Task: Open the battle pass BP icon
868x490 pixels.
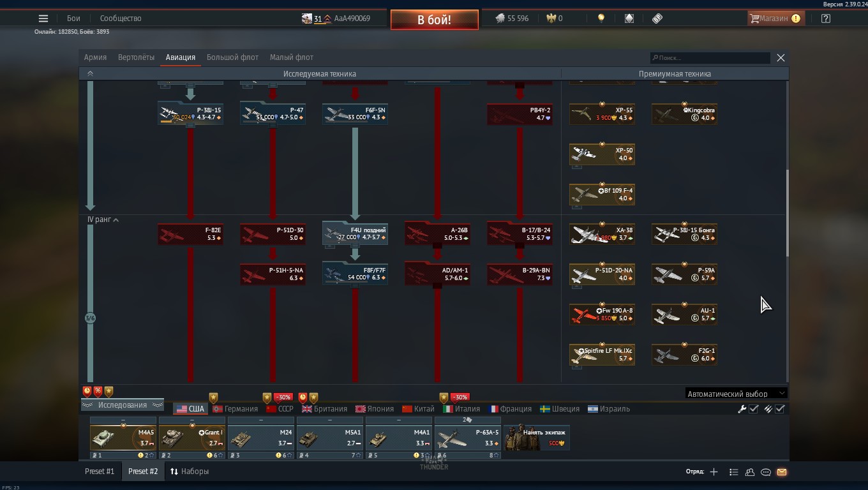Action: tap(657, 19)
